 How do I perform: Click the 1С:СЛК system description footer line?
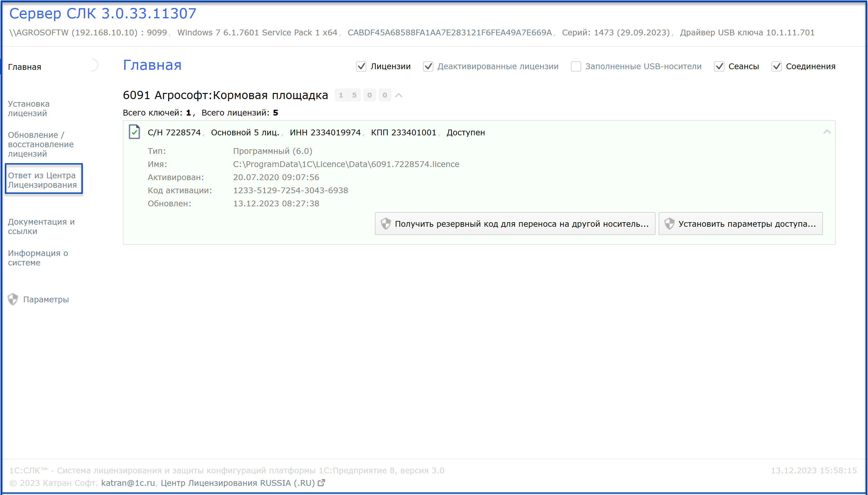coord(227,471)
